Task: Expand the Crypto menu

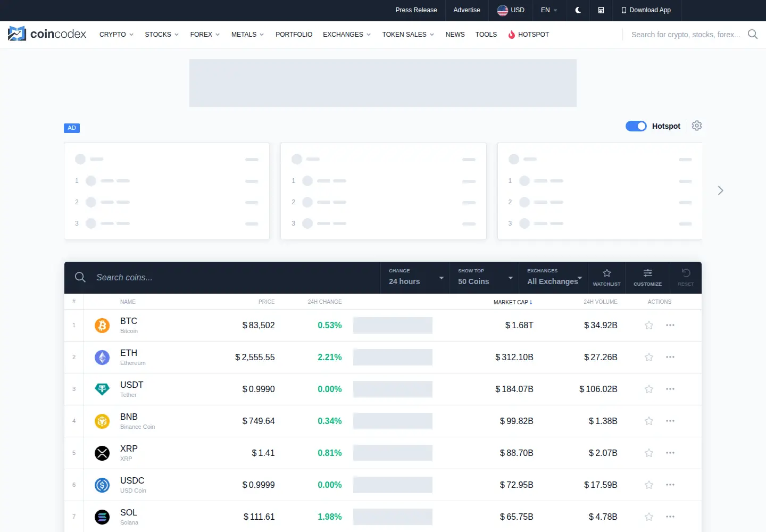Action: [x=116, y=35]
